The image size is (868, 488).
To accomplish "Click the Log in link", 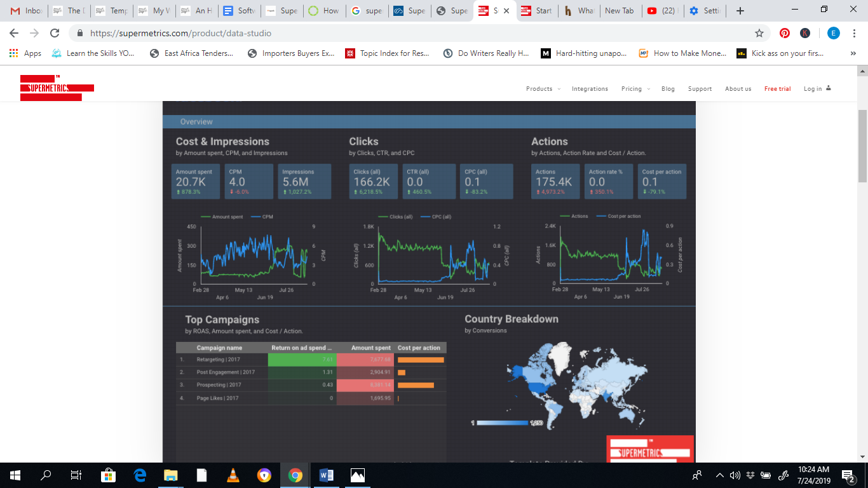I will (817, 89).
